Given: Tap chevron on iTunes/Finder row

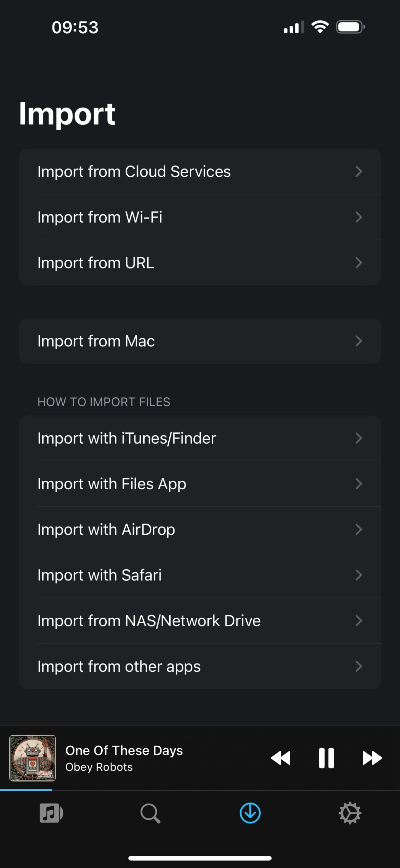Looking at the screenshot, I should point(359,438).
